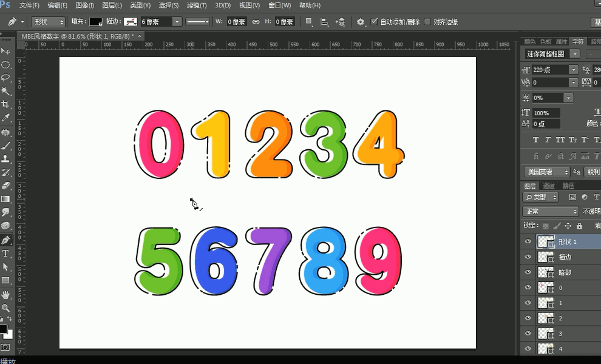
Task: Open the stroke line style dropdown
Action: point(198,22)
